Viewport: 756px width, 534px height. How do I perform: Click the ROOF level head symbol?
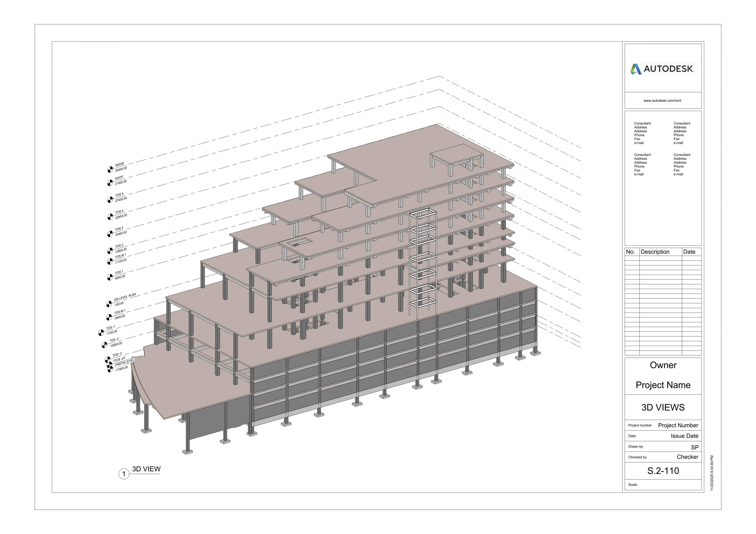point(110,183)
